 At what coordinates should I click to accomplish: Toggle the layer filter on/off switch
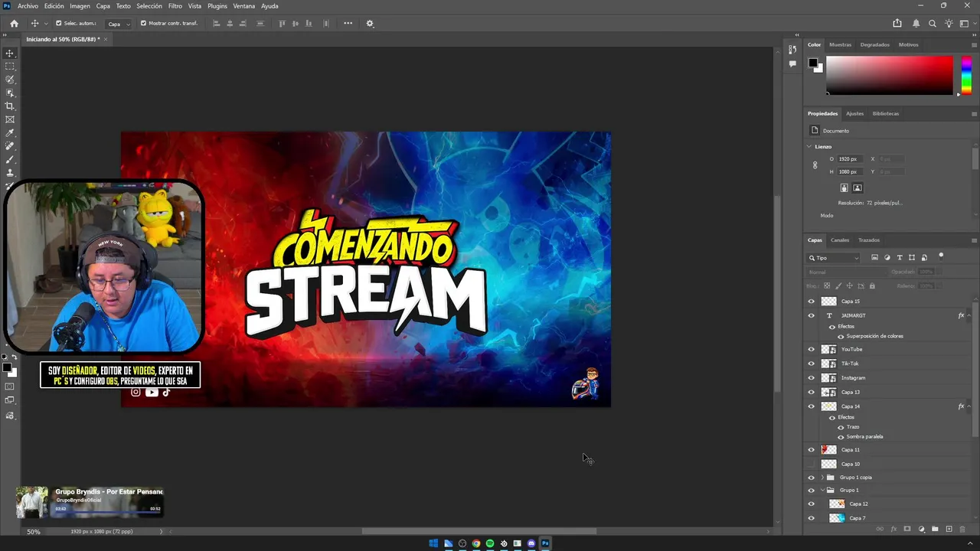click(x=941, y=256)
